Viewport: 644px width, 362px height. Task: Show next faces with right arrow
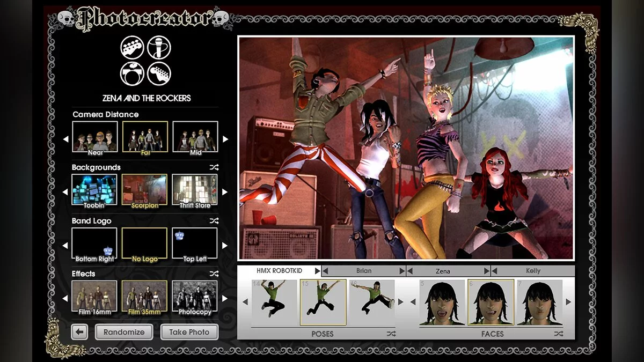[568, 302]
